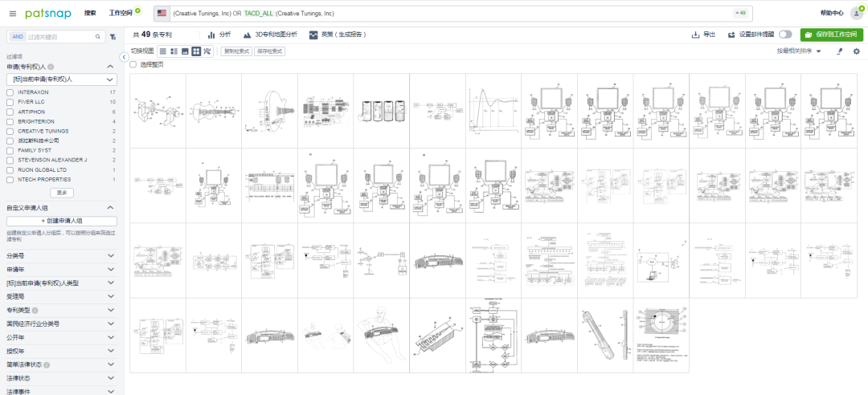Screen dimensions: 868x395
Task: Expand the 法律状态 filter section
Action: [x=110, y=378]
